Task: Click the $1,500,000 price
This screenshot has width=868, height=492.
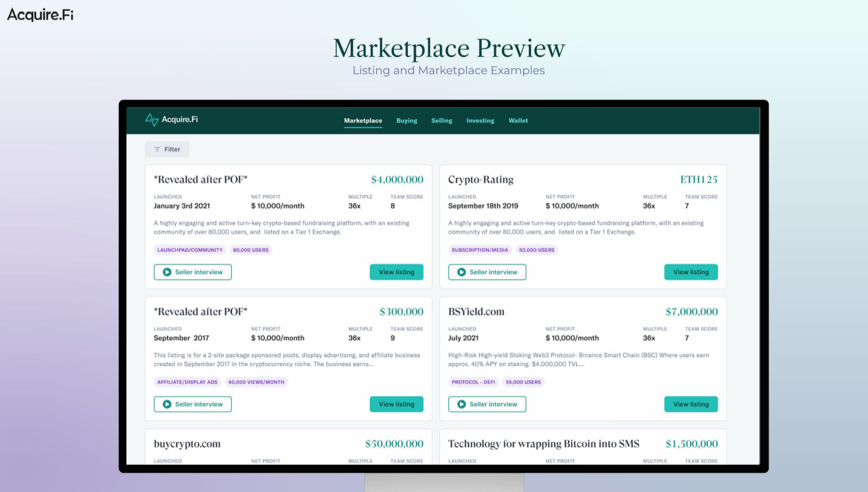Action: [691, 444]
